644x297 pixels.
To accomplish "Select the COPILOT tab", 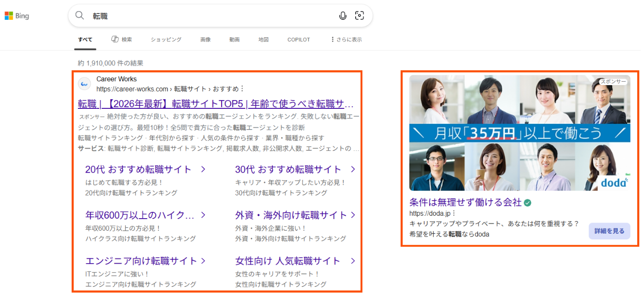I will [x=299, y=40].
